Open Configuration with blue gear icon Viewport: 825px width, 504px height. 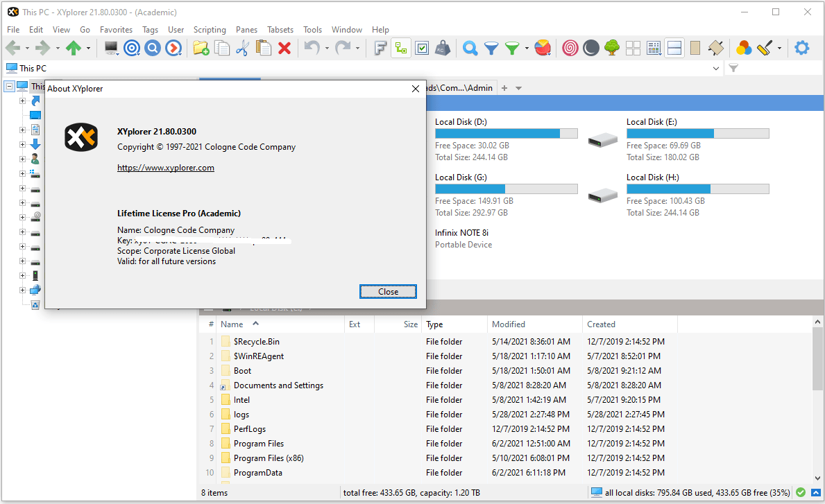[x=802, y=49]
